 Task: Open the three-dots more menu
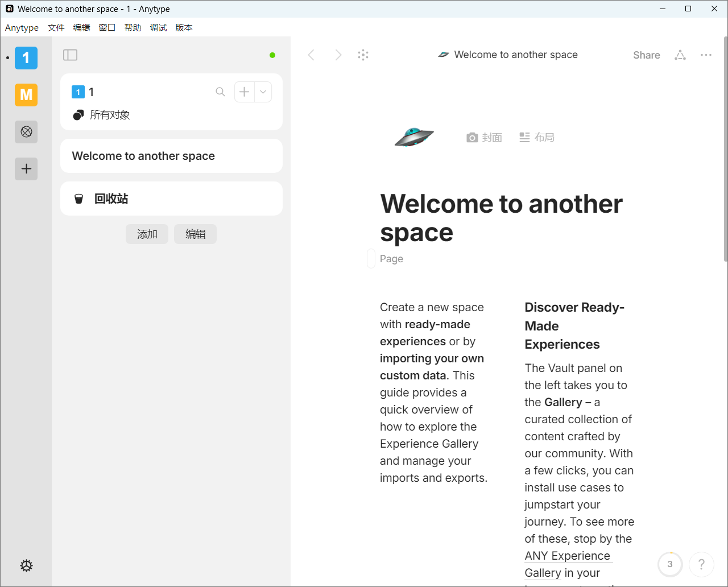point(706,55)
